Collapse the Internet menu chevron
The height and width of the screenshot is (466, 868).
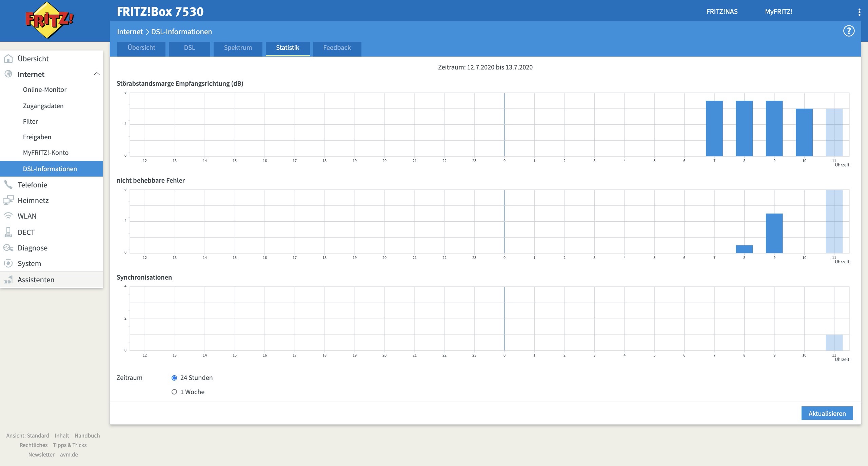point(97,74)
